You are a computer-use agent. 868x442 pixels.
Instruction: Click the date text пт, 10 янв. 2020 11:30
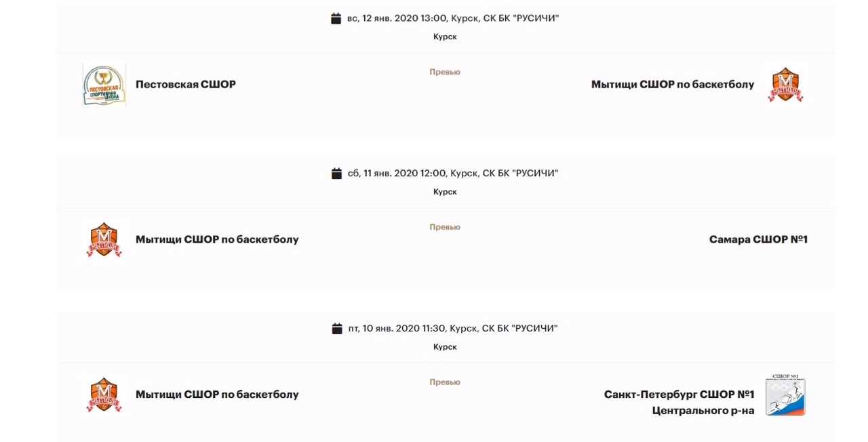(397, 329)
